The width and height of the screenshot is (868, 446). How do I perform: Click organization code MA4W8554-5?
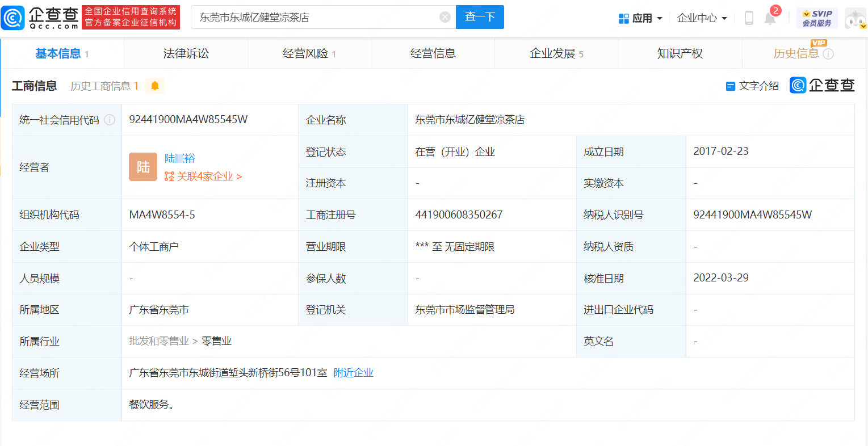162,214
